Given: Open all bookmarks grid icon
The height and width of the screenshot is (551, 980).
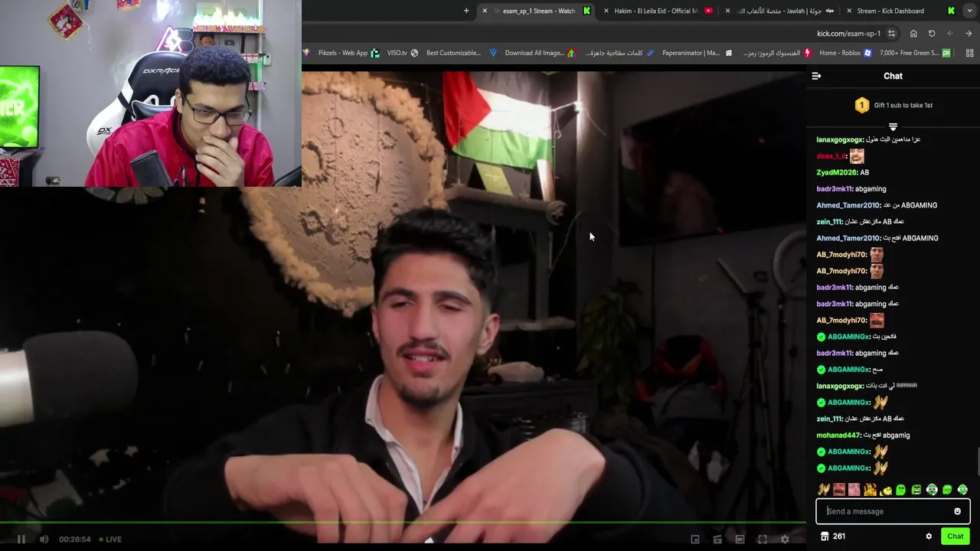Looking at the screenshot, I should coord(970,53).
